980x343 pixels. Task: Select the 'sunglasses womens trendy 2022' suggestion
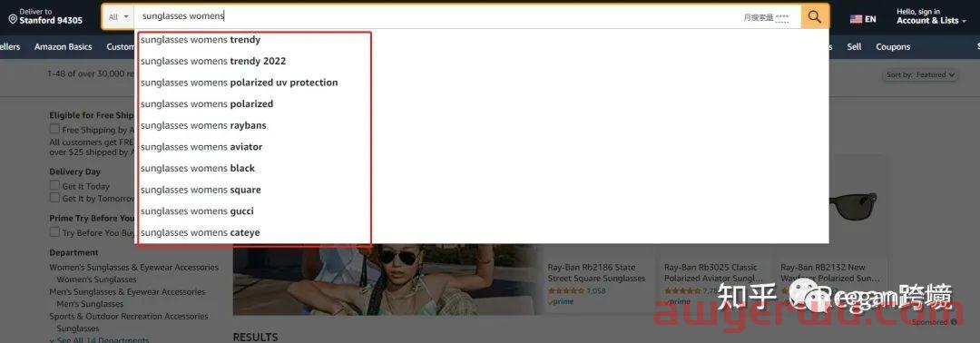(x=213, y=61)
